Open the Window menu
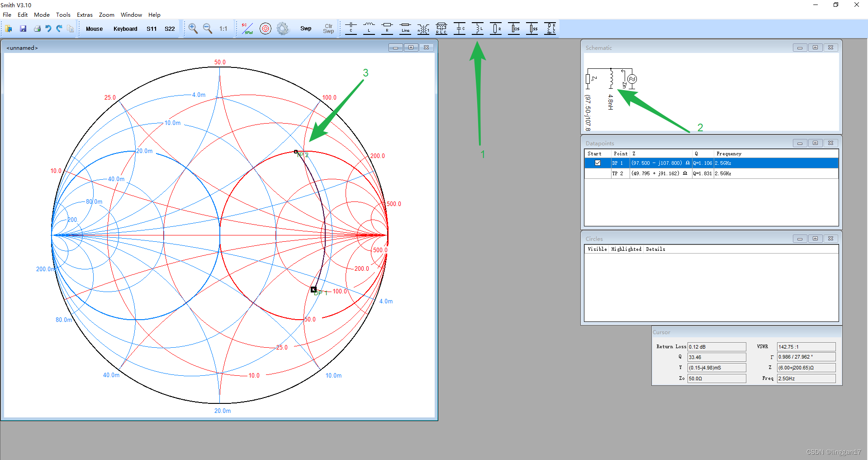Viewport: 868px width, 460px height. click(x=132, y=14)
